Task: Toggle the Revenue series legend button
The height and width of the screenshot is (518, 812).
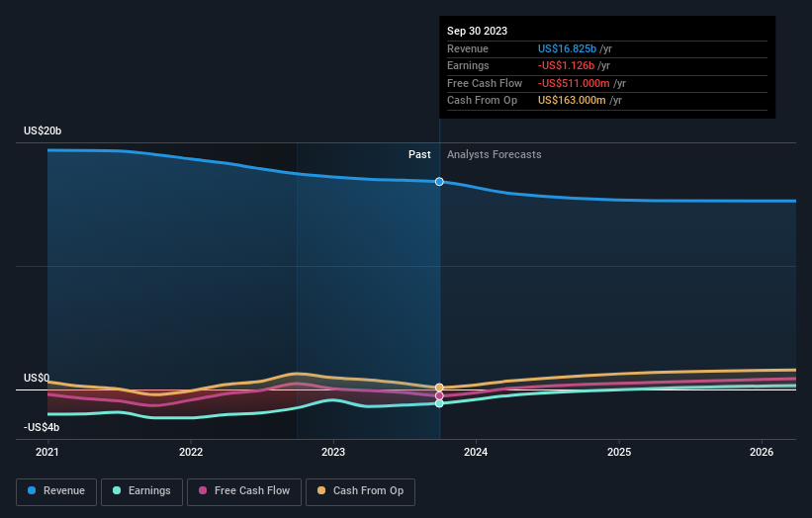Action: [x=56, y=491]
